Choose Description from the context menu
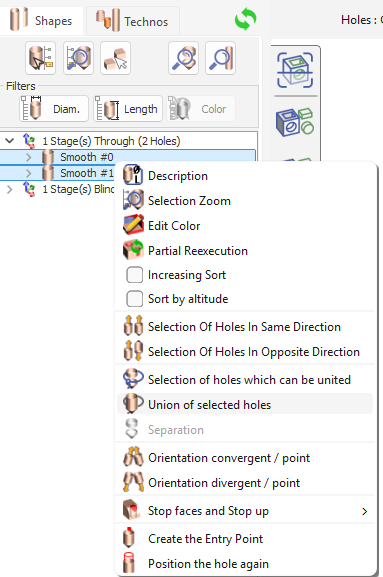Viewport: 383px width, 577px height. [246, 176]
